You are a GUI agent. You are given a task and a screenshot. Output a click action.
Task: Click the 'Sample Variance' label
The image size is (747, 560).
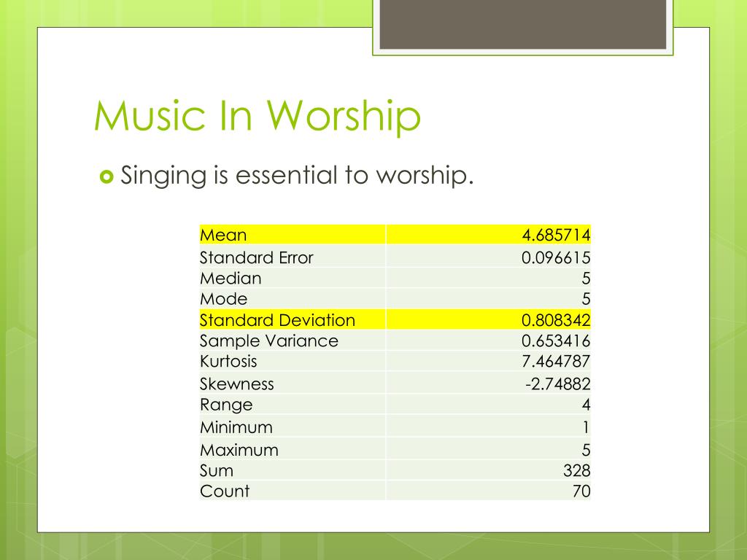click(268, 341)
